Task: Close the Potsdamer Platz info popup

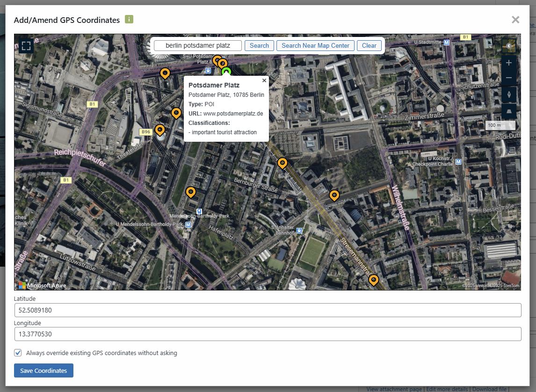Action: [264, 80]
